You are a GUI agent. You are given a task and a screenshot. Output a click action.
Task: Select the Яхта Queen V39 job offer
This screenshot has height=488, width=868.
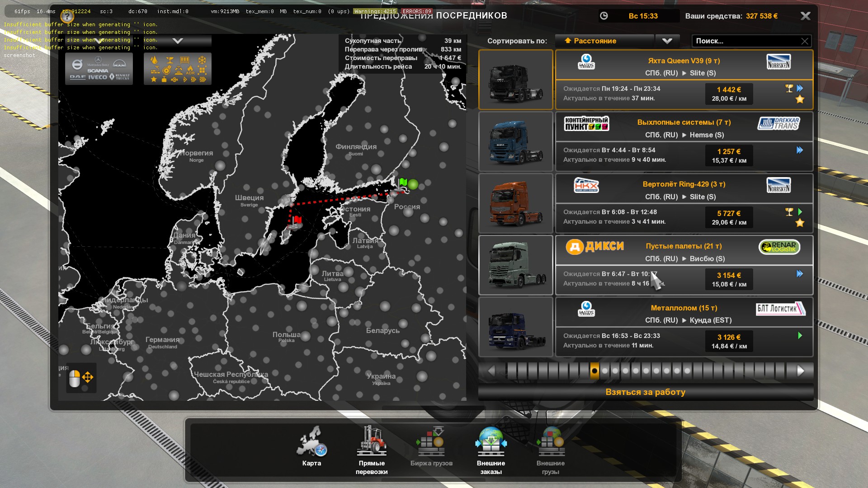(x=684, y=80)
